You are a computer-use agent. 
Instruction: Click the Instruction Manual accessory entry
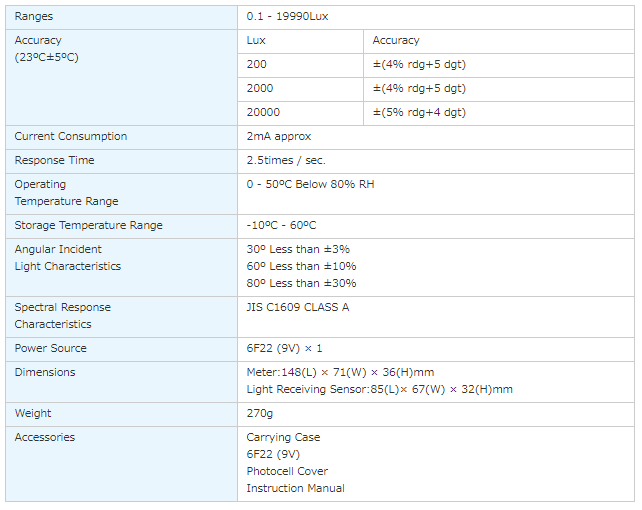pos(295,489)
